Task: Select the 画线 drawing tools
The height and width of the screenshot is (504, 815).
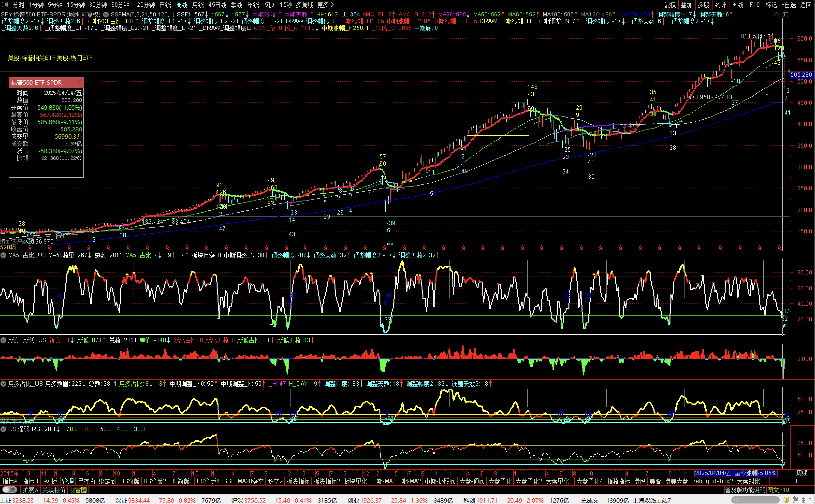Action: 737,5
